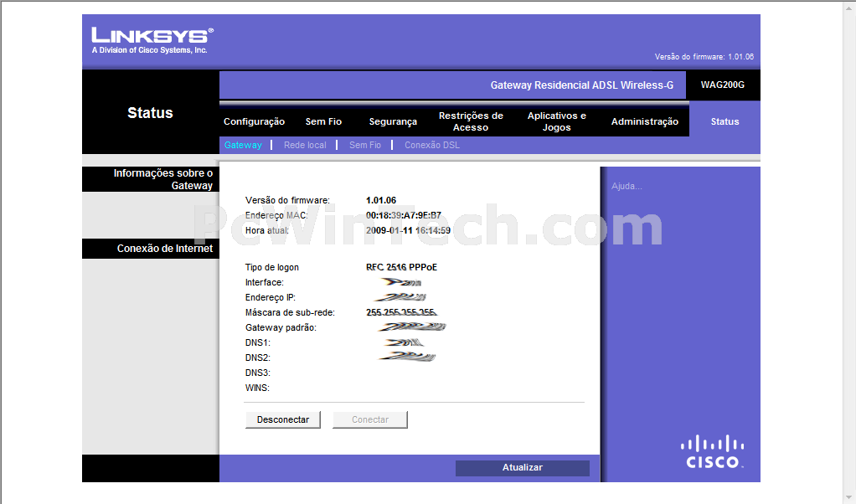Click the DNS1 label
Image resolution: width=856 pixels, height=504 pixels.
pyautogui.click(x=258, y=342)
